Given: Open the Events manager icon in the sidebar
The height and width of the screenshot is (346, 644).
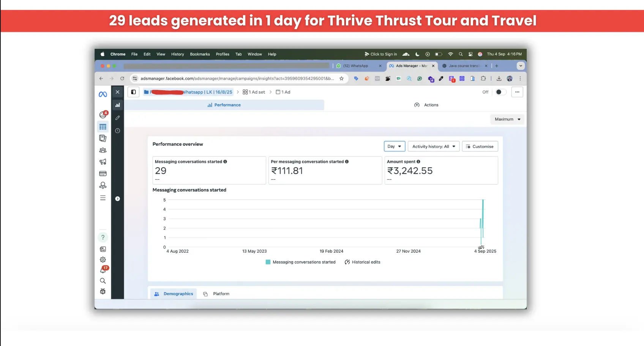Looking at the screenshot, I should point(103,186).
